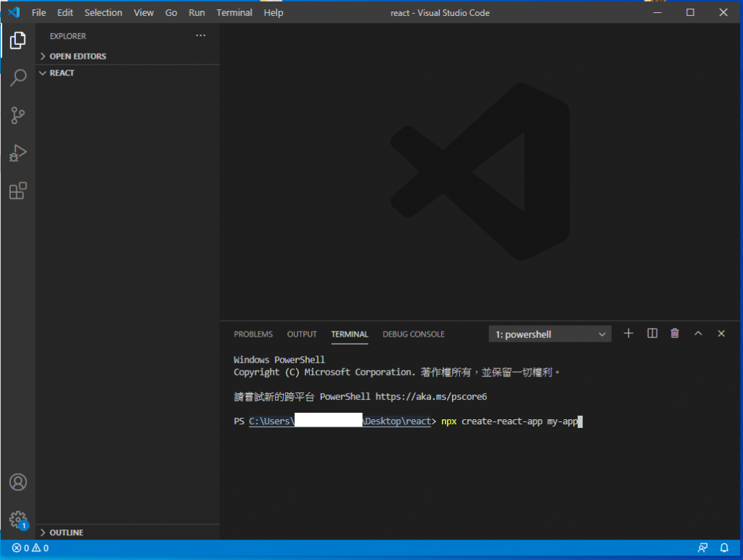The width and height of the screenshot is (743, 560).
Task: Open the File menu
Action: [x=39, y=13]
